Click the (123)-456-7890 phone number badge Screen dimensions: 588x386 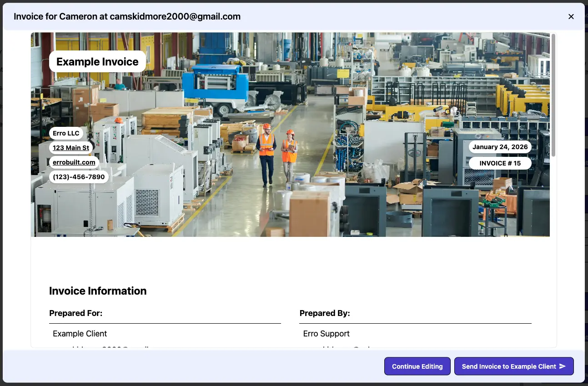79,177
